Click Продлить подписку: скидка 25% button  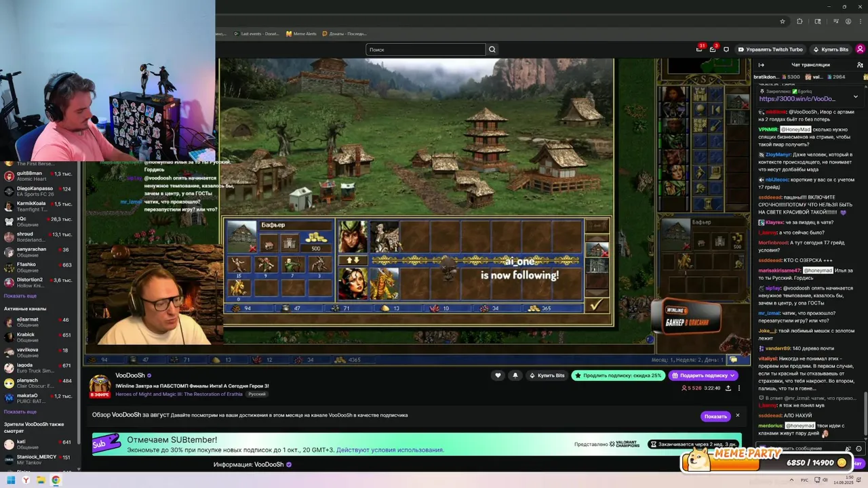click(618, 375)
